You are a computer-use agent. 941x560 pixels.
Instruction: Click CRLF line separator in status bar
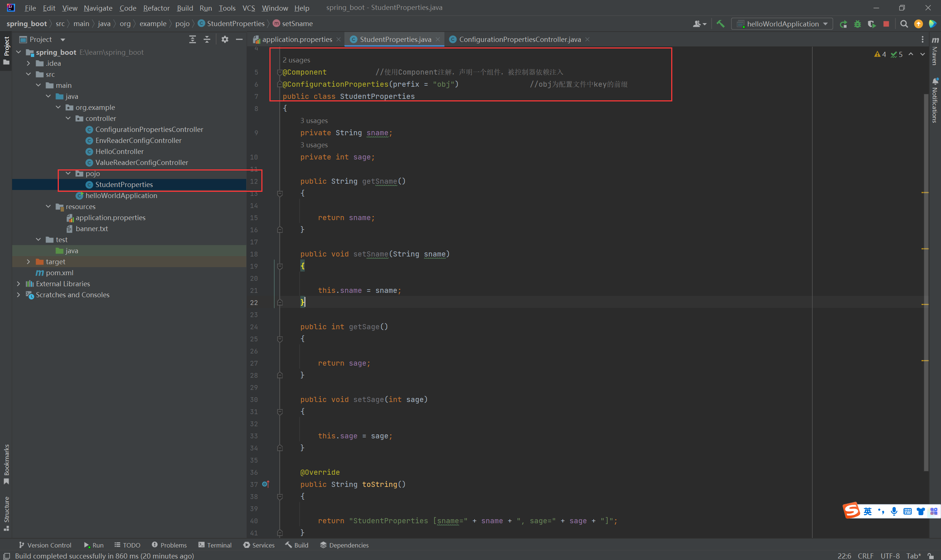pyautogui.click(x=865, y=556)
